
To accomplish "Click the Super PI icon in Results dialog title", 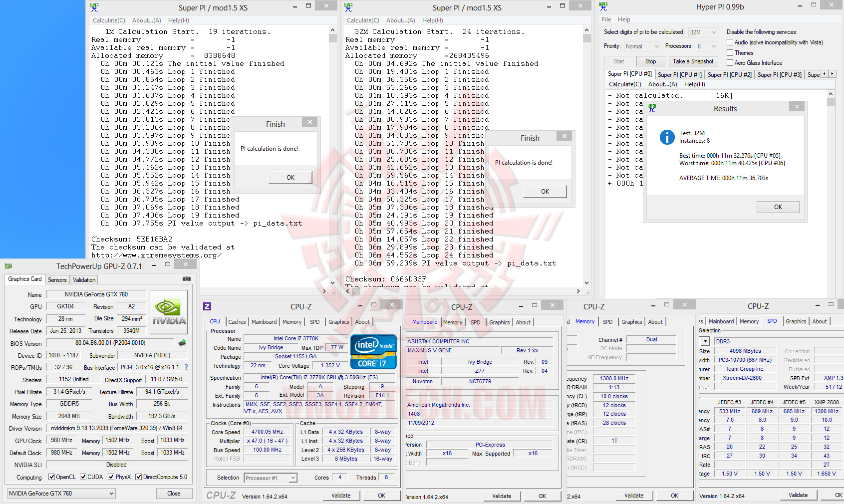I will (x=652, y=108).
